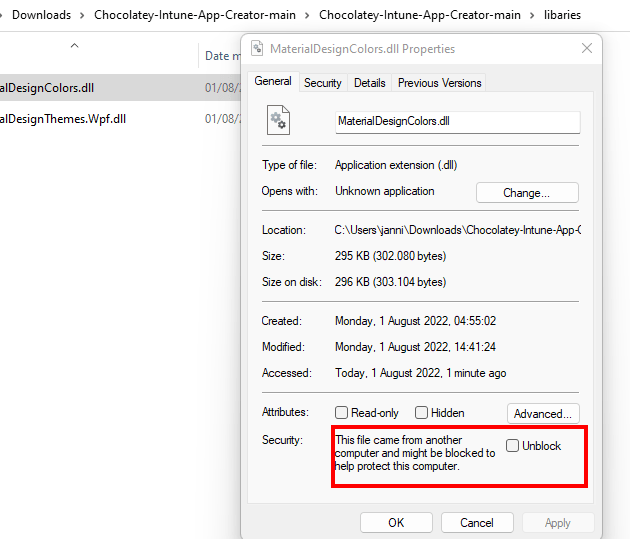Click the file name text field

point(457,122)
